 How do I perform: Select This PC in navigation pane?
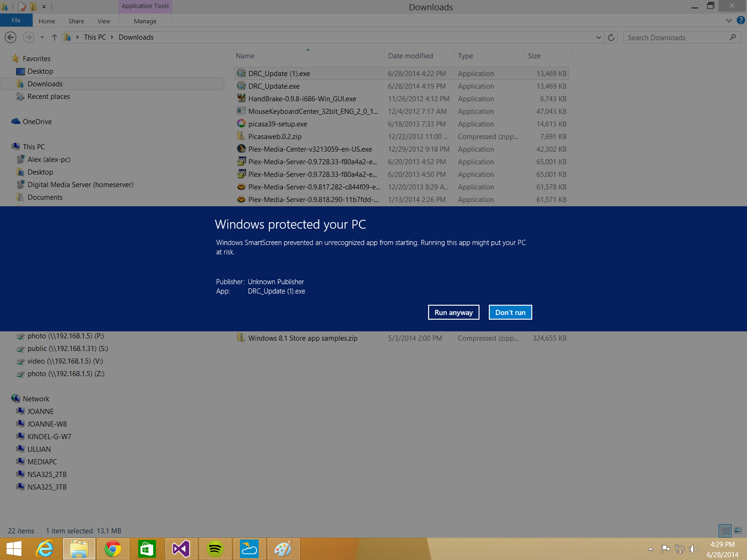34,147
